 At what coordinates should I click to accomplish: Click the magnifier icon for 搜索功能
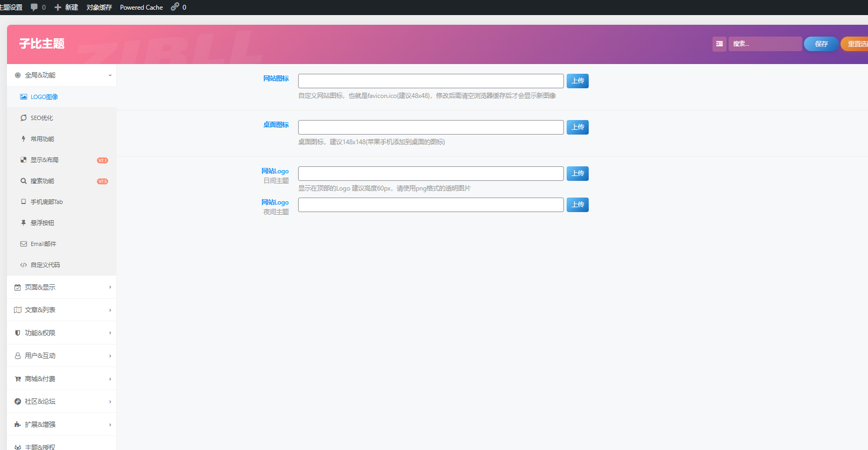point(24,181)
